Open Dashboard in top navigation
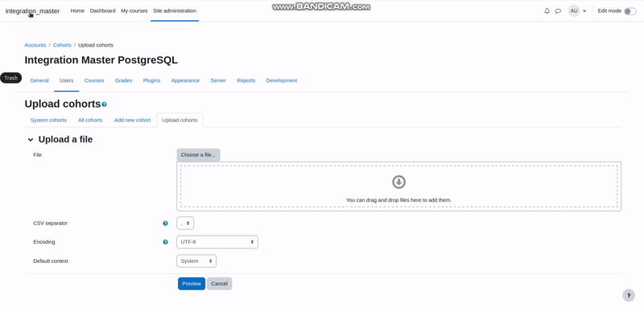 tap(103, 10)
